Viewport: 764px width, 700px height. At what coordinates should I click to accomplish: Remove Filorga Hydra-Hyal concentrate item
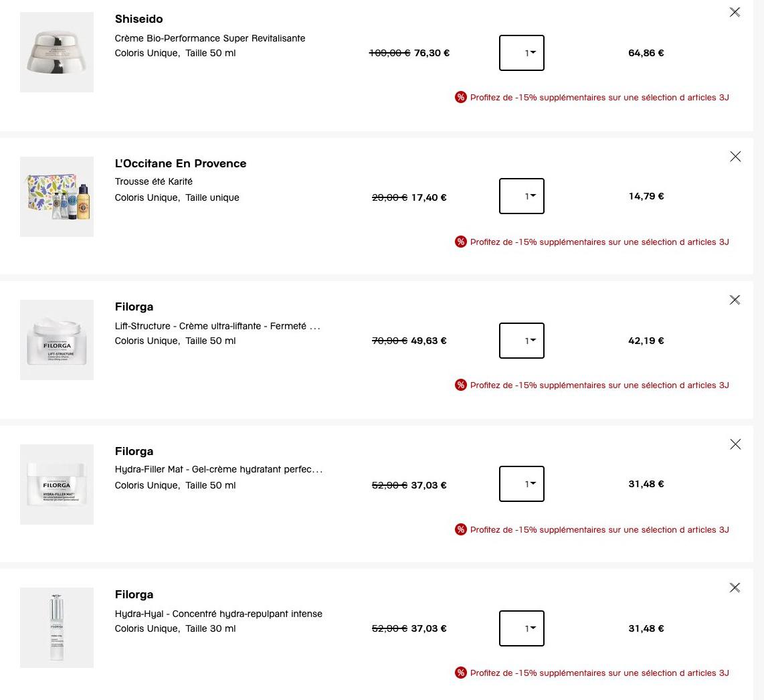click(x=735, y=588)
